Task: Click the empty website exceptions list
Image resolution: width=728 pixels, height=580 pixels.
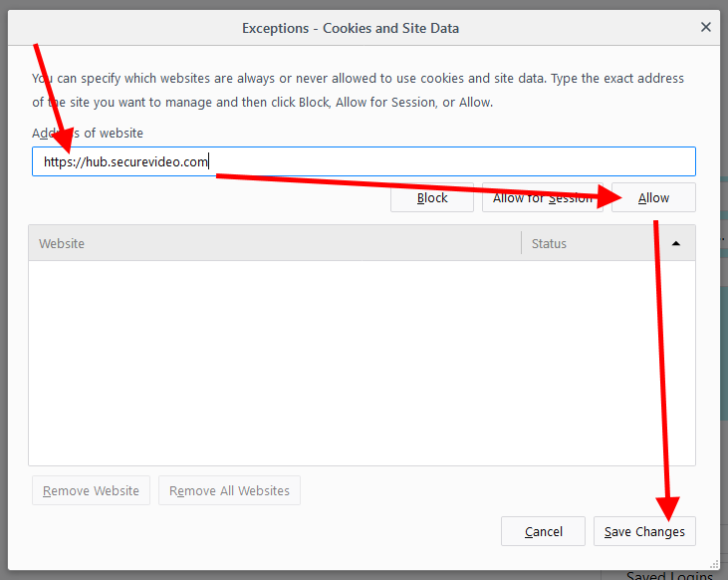Action: click(362, 362)
